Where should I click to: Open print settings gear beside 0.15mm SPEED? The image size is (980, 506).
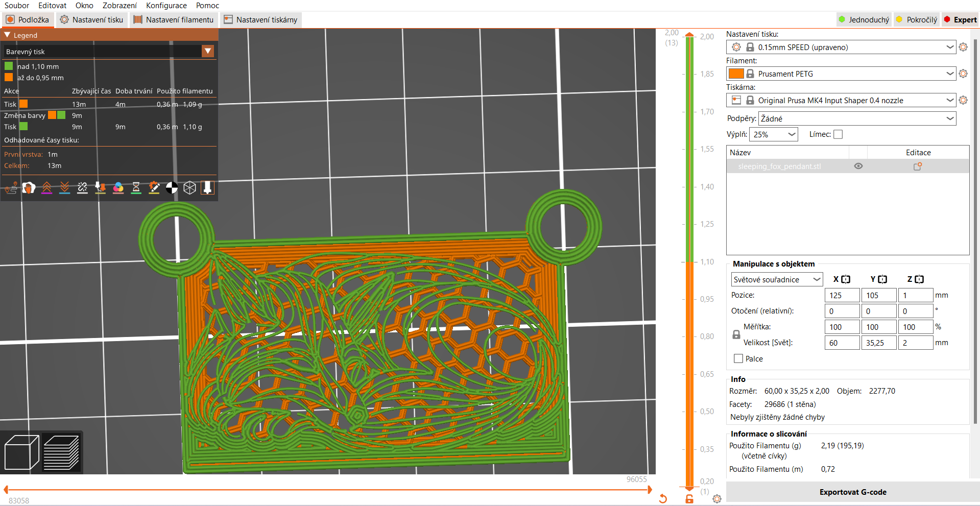(x=963, y=47)
